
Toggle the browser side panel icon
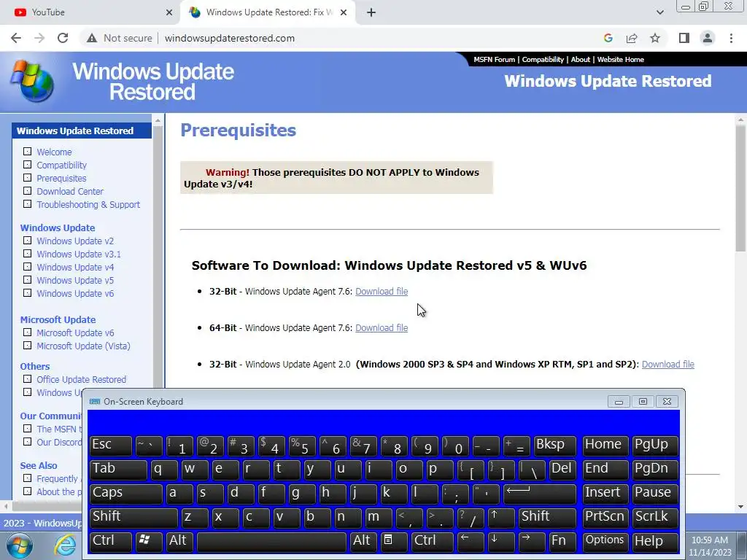[x=684, y=38]
